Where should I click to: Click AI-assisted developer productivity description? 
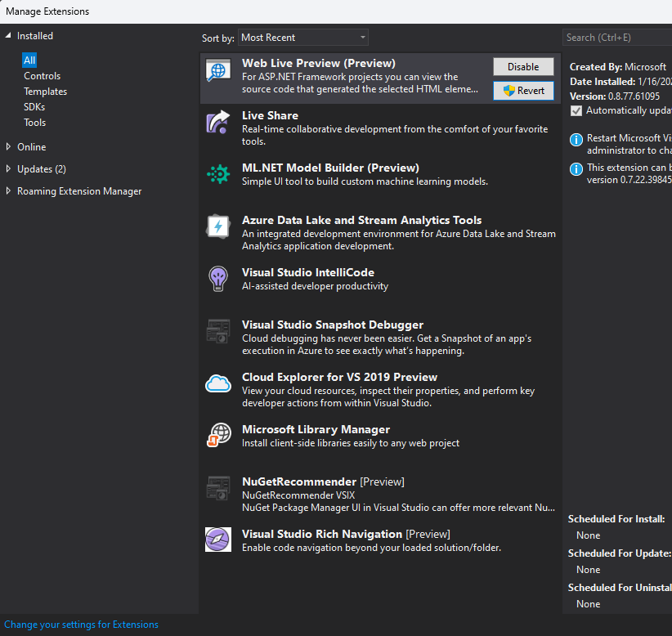point(315,286)
